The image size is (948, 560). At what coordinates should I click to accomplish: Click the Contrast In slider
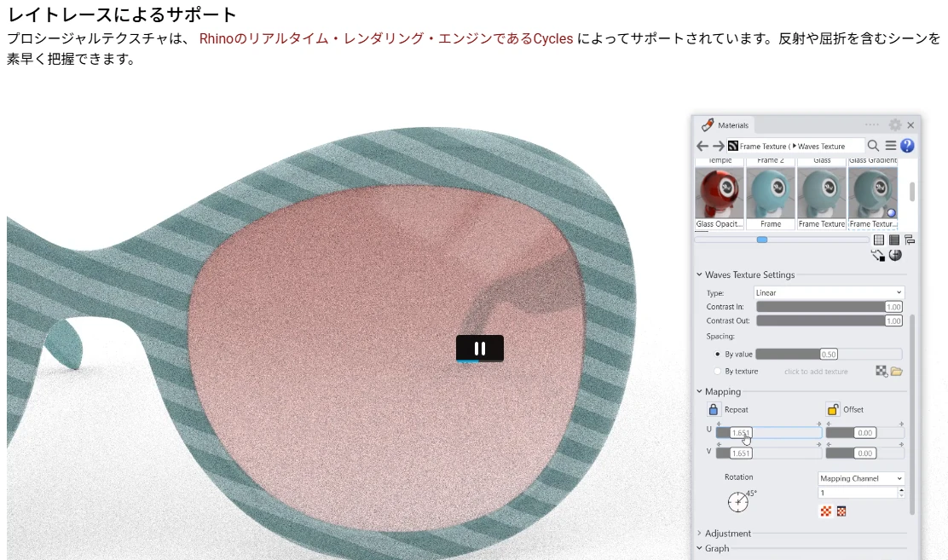(829, 307)
